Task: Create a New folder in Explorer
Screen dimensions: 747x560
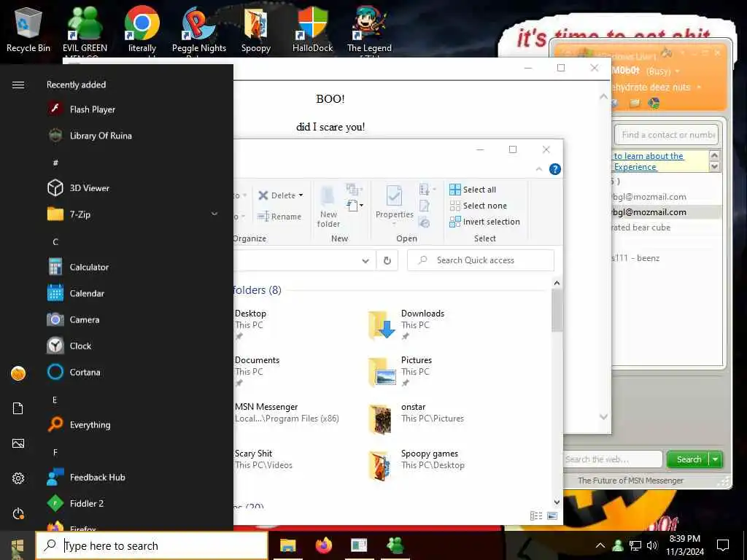Action: click(x=329, y=206)
